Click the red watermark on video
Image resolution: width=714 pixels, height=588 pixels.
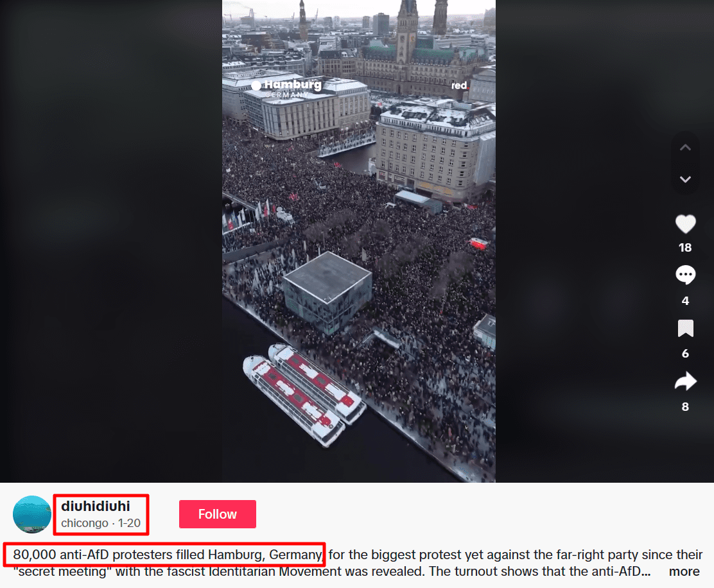(459, 85)
